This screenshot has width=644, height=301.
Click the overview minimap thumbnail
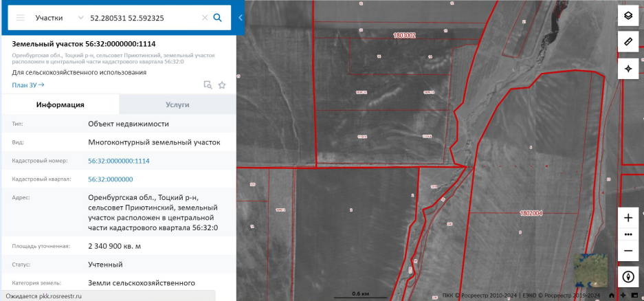pos(590,269)
